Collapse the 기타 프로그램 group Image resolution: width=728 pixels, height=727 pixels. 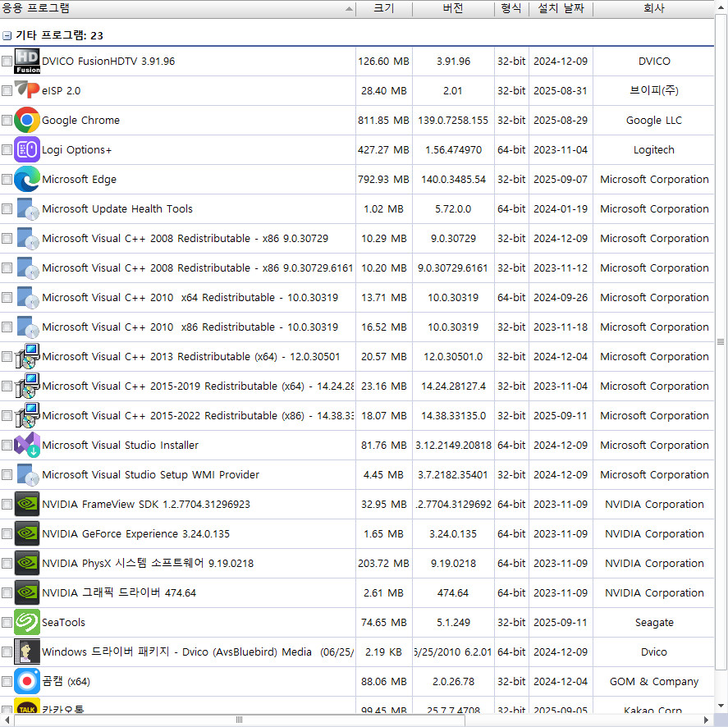coord(7,36)
